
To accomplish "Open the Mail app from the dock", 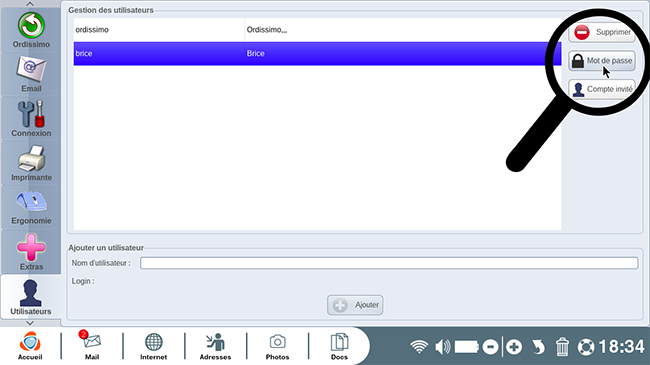I will [92, 346].
